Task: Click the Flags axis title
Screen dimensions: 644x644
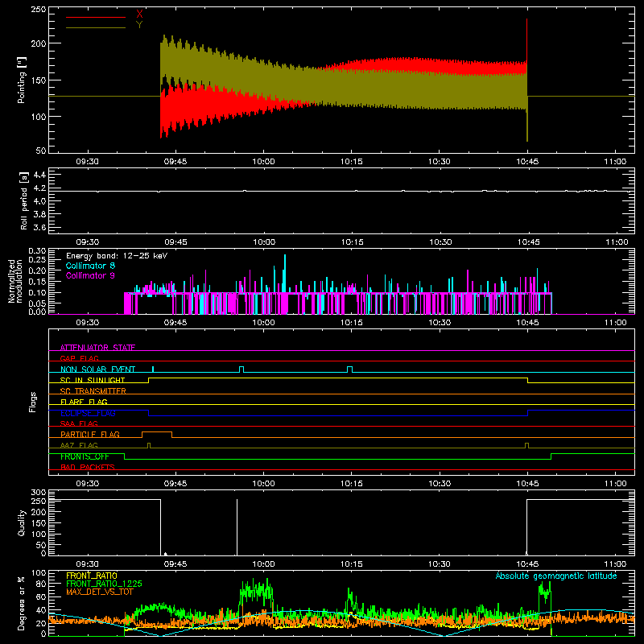Action: point(33,402)
